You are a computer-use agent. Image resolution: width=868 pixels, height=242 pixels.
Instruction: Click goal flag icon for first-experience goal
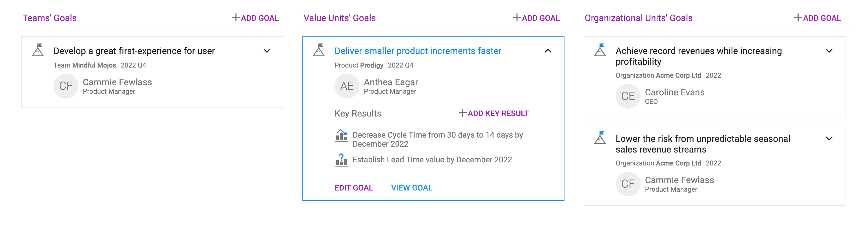click(38, 50)
